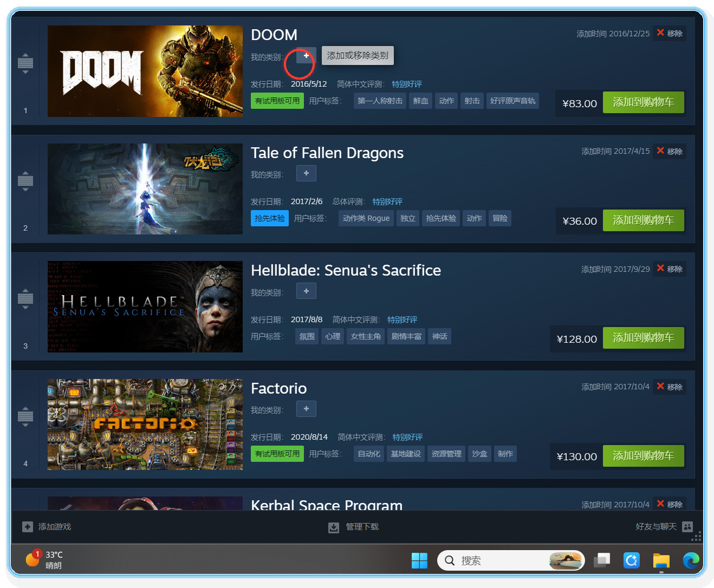Add a category to Tale of Fallen Dragons
714x588 pixels.
(306, 173)
